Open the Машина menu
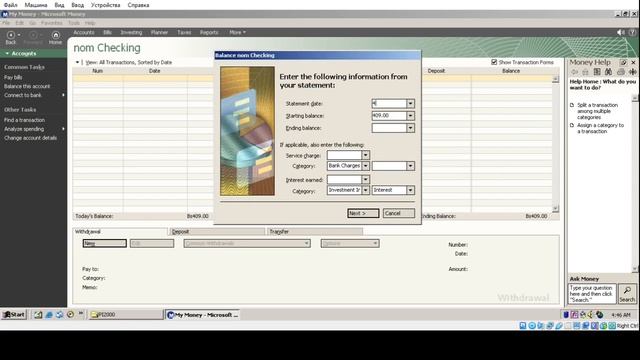The image size is (640, 360). [x=36, y=5]
